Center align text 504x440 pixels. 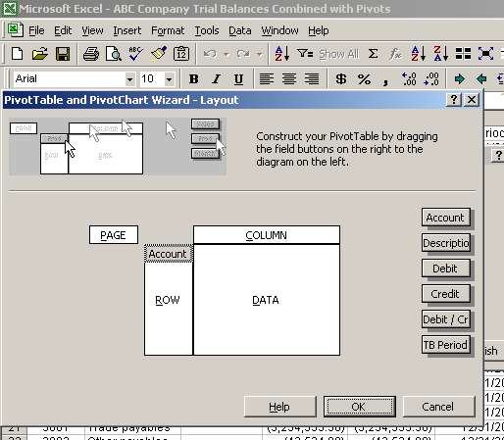click(x=289, y=79)
